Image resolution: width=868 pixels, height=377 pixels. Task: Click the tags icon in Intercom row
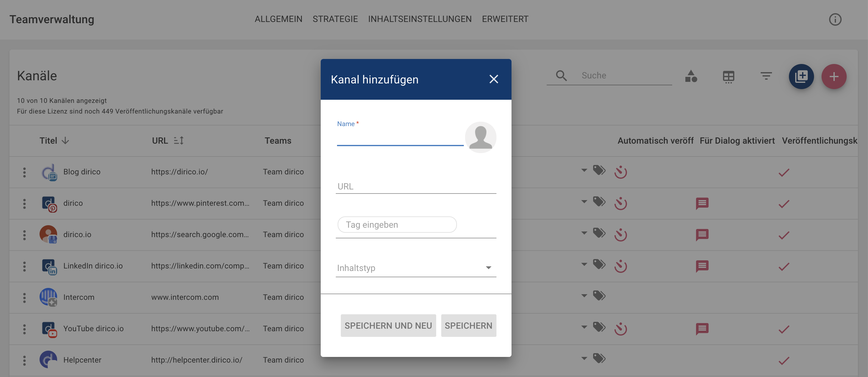tap(599, 295)
